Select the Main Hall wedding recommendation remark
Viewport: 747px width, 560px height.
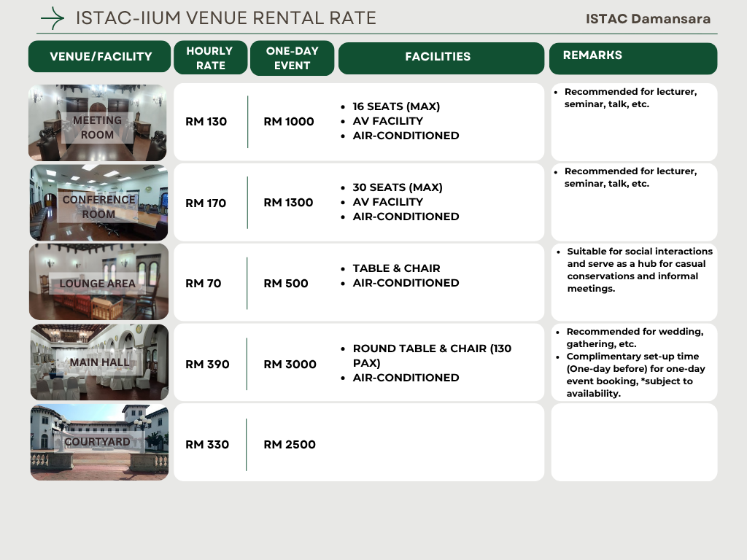[x=635, y=338]
